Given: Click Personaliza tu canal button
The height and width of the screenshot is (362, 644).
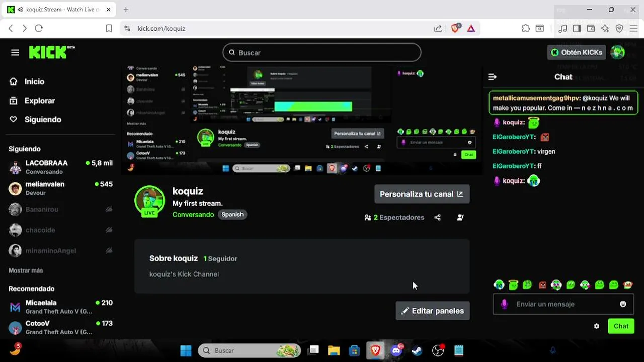Looking at the screenshot, I should pyautogui.click(x=422, y=194).
